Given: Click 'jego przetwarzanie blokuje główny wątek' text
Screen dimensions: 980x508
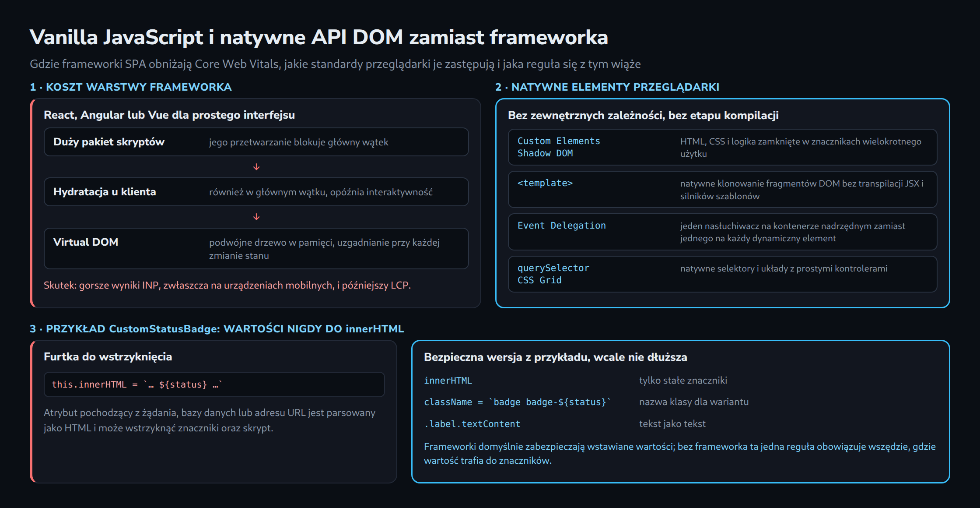Looking at the screenshot, I should (299, 142).
